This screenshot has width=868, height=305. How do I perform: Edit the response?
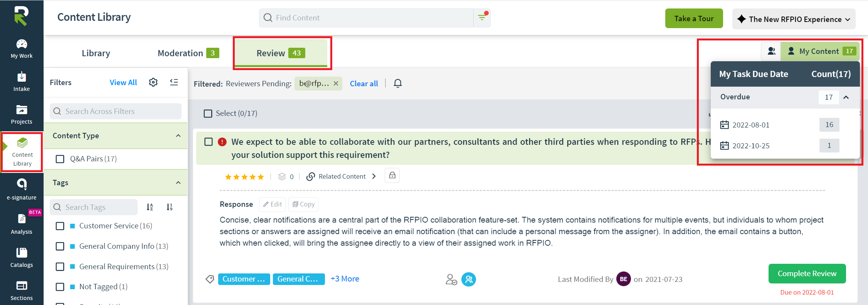(273, 204)
